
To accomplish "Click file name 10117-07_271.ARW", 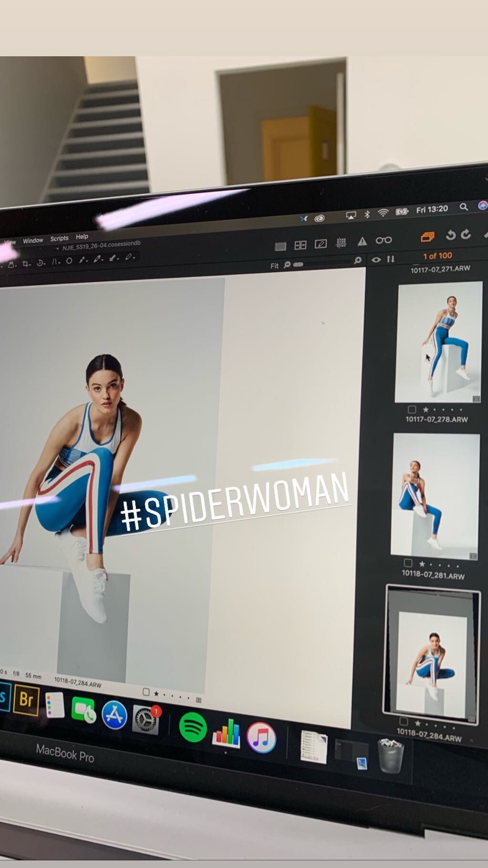I will (x=440, y=269).
